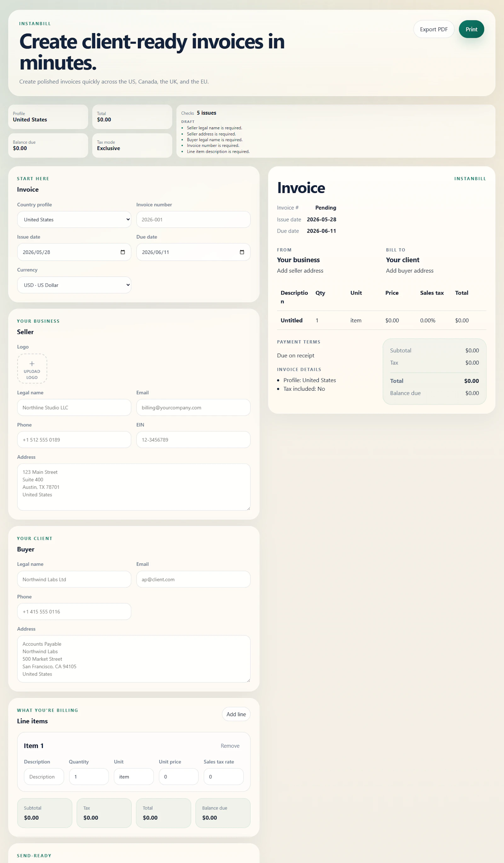Click 'Seller legal name is required.' issue
Screen dimensions: 504x863
(214, 128)
